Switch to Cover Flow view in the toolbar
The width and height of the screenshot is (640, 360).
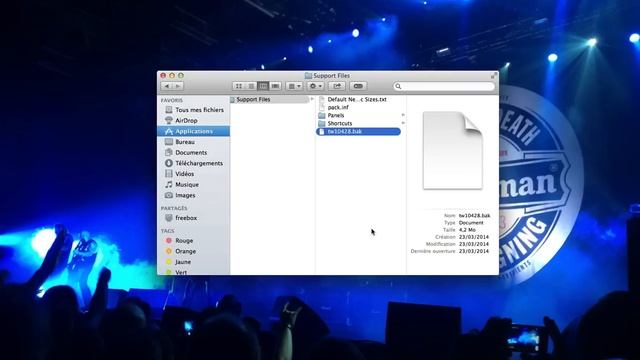tap(276, 86)
